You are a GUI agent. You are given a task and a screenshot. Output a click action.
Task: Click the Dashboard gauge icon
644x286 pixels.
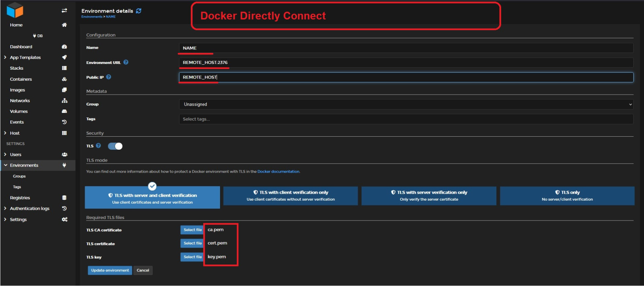[64, 47]
